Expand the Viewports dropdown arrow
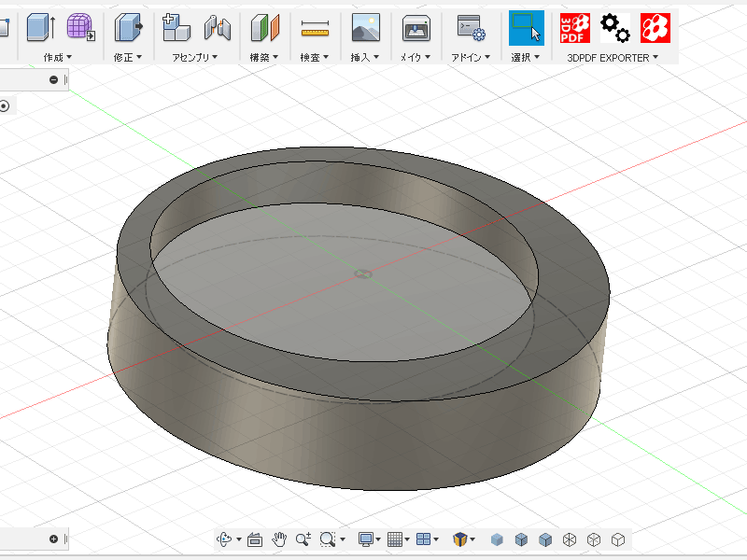The image size is (747, 560). [436, 539]
